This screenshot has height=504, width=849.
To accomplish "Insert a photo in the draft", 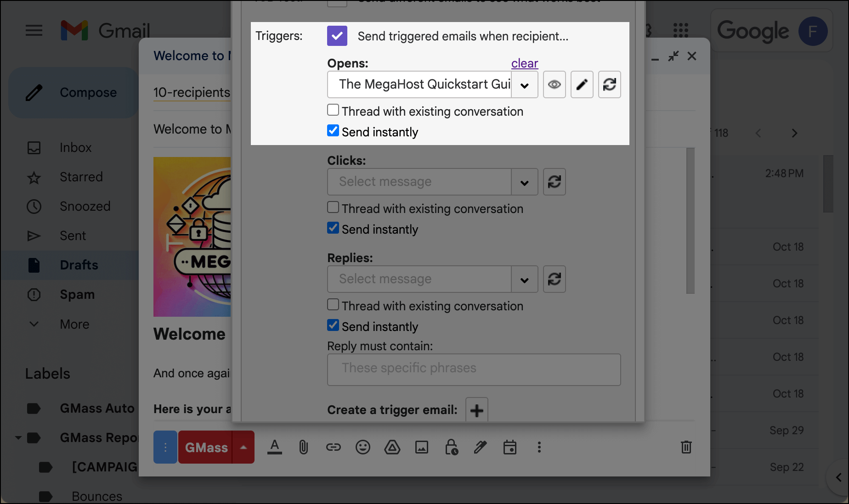I will click(422, 447).
